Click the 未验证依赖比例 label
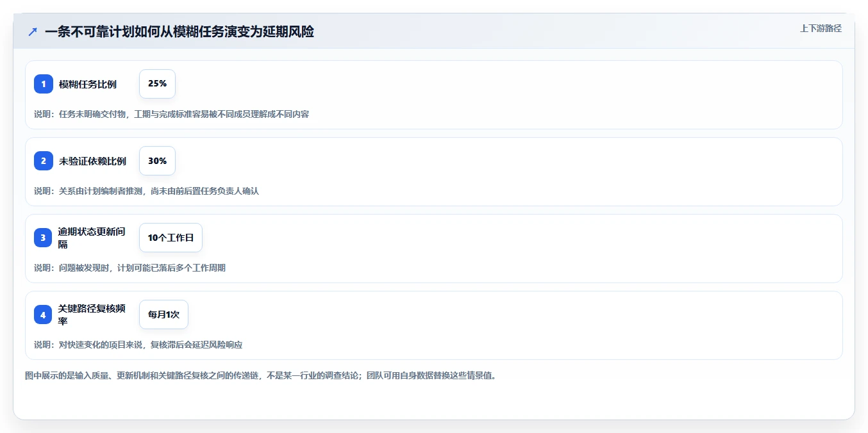Screen dimensions: 868x433 click(92, 161)
